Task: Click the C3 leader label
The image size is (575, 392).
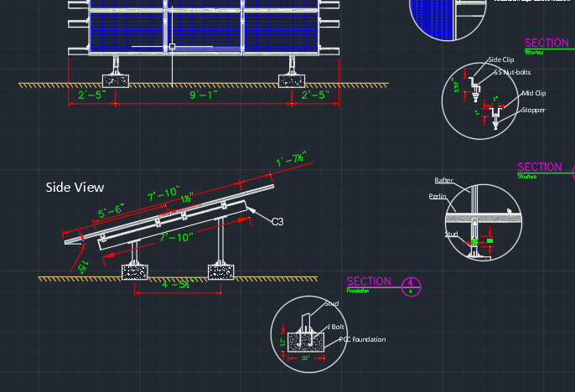Action: pos(277,222)
